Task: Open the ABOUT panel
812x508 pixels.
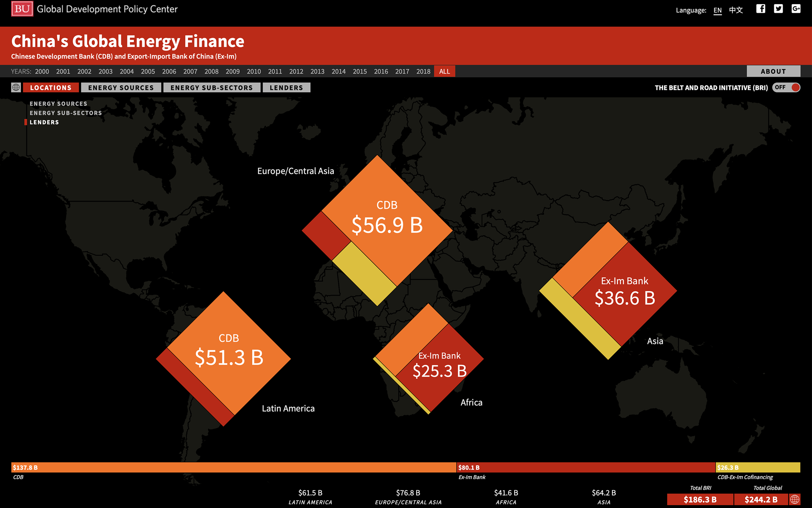Action: pos(773,71)
